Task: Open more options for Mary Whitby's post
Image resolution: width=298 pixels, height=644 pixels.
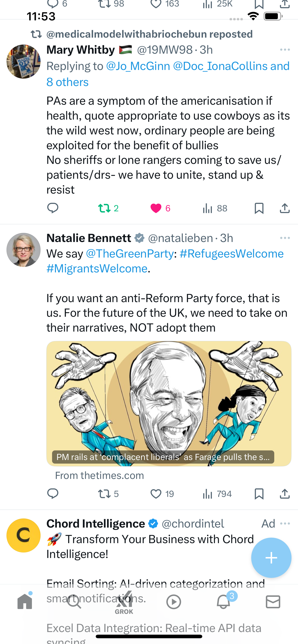Action: [285, 50]
